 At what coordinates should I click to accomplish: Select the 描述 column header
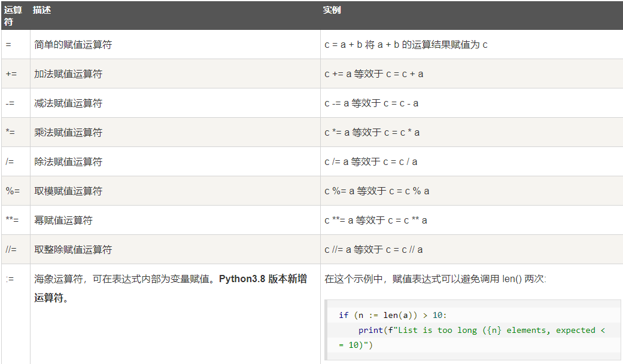point(42,10)
